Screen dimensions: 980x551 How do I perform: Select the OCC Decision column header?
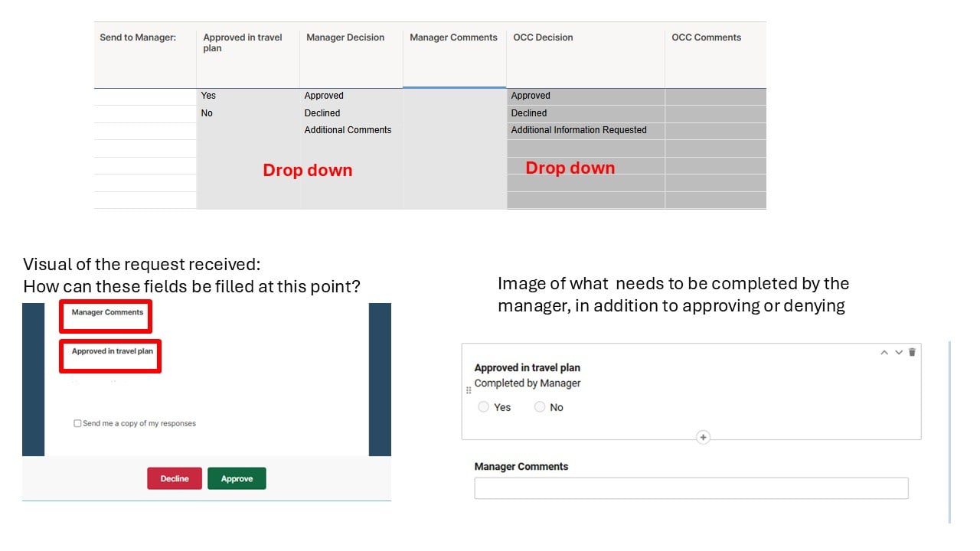(586, 55)
